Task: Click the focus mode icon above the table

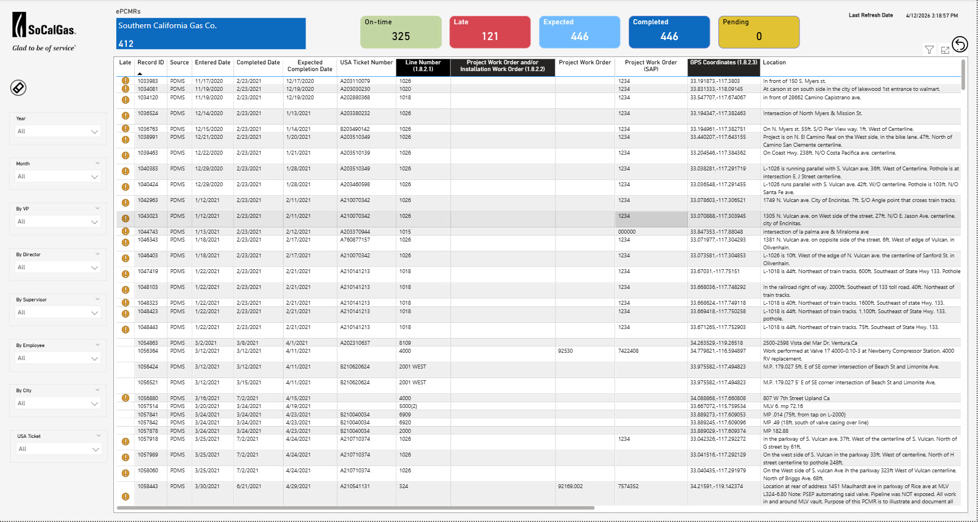Action: click(x=945, y=50)
